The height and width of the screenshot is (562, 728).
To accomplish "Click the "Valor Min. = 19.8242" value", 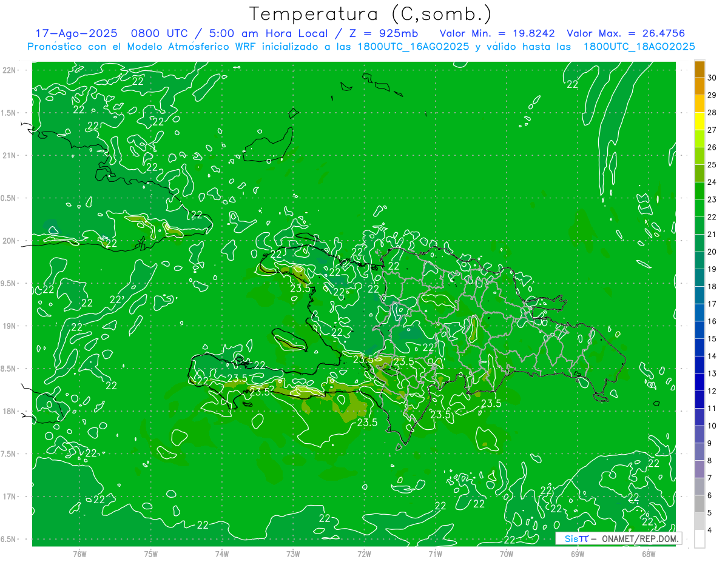I will point(497,34).
